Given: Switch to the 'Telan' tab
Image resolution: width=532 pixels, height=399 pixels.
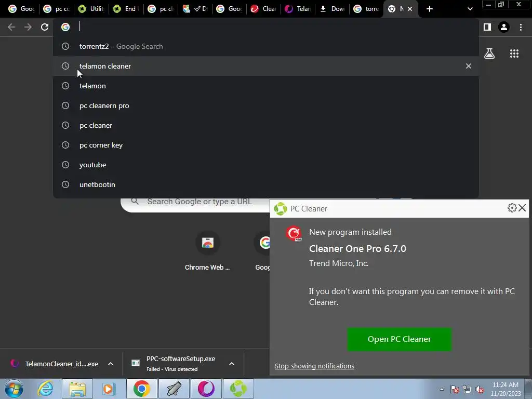Looking at the screenshot, I should click(x=298, y=9).
